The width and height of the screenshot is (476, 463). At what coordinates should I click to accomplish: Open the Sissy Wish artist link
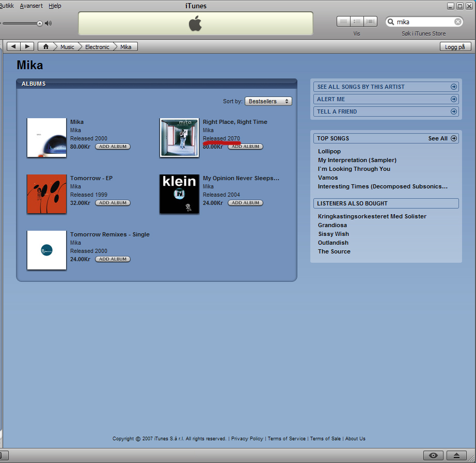coord(334,234)
